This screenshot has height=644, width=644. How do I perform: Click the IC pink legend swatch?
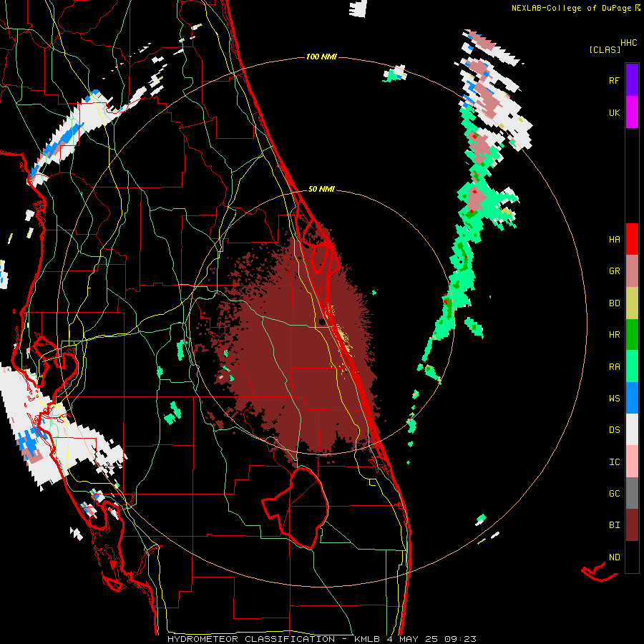[632, 462]
